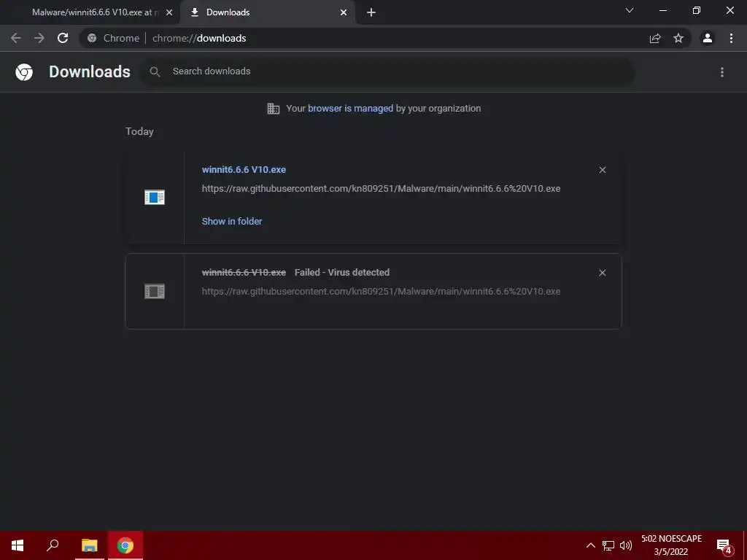Select the Downloads tab
Image resolution: width=747 pixels, height=560 pixels.
[267, 12]
